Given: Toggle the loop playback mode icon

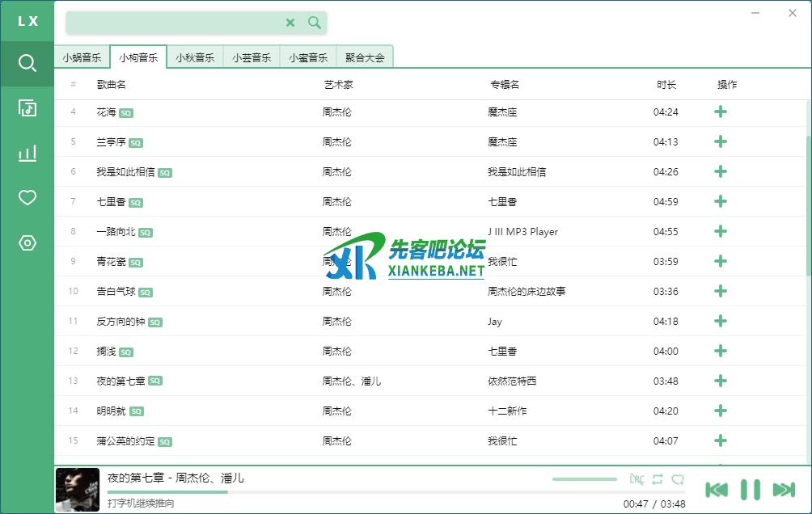Looking at the screenshot, I should (x=658, y=479).
